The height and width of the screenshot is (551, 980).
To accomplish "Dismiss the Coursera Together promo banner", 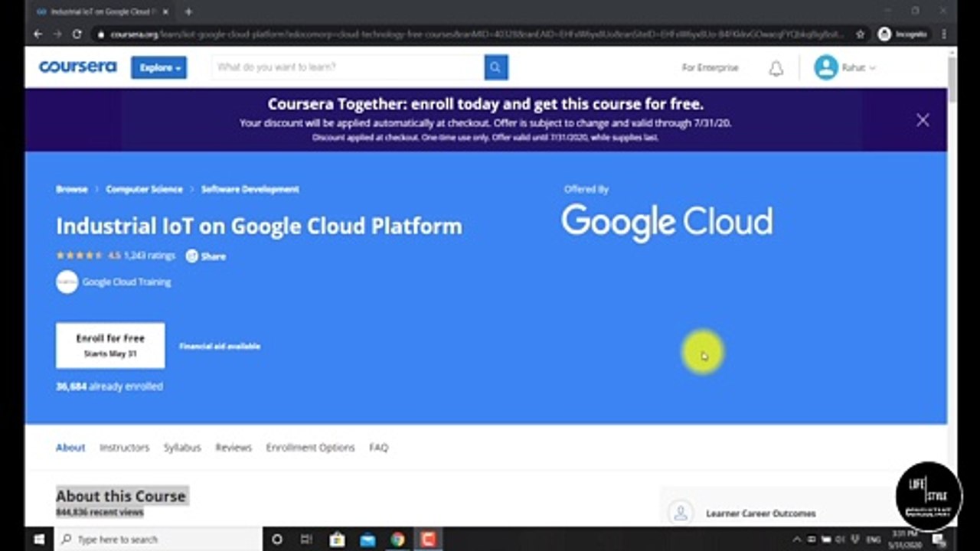I will pyautogui.click(x=923, y=120).
